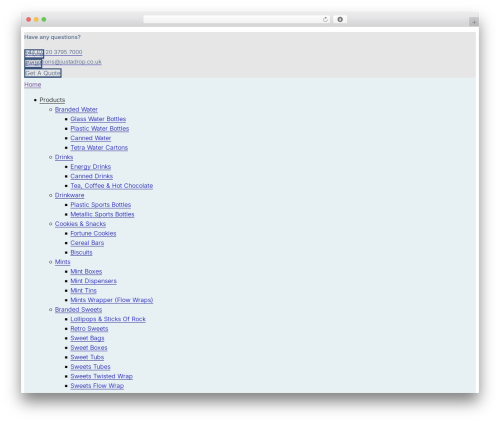Viewport: 500px width, 423px height.
Task: Select the Cereal Bars link
Action: point(87,243)
